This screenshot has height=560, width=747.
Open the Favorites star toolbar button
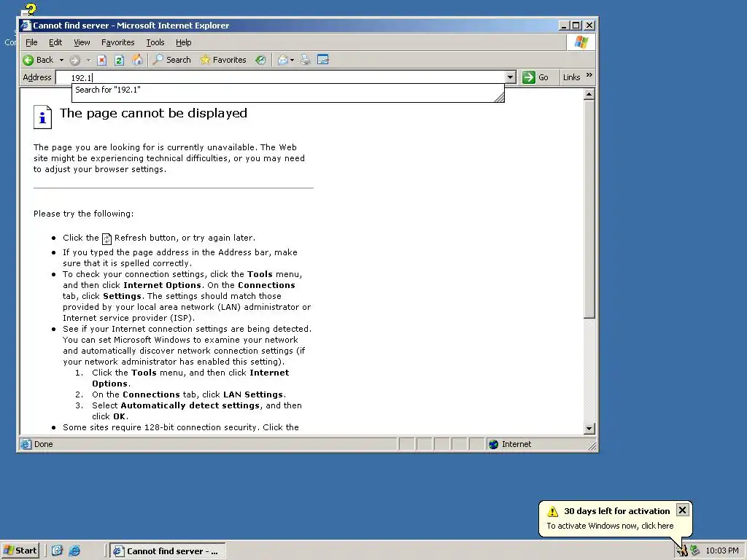(x=223, y=60)
